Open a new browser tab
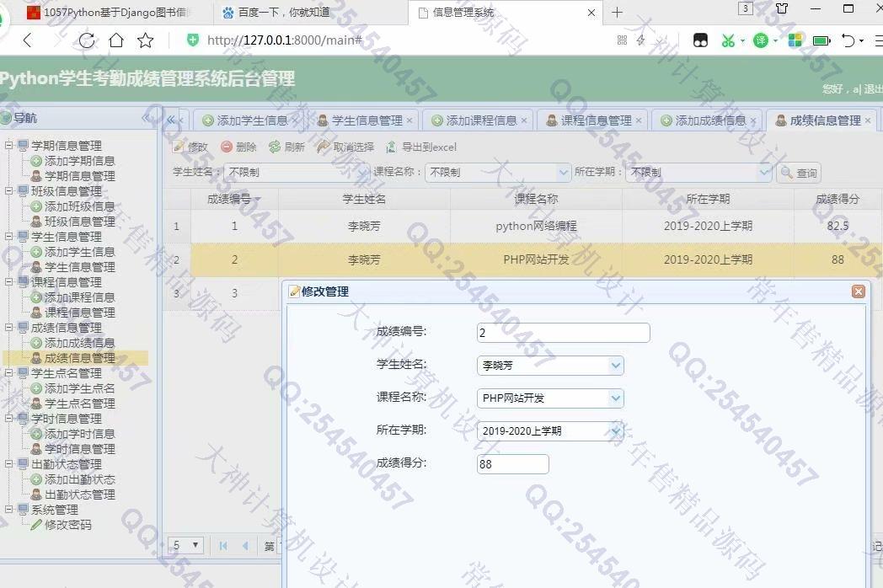 point(618,13)
